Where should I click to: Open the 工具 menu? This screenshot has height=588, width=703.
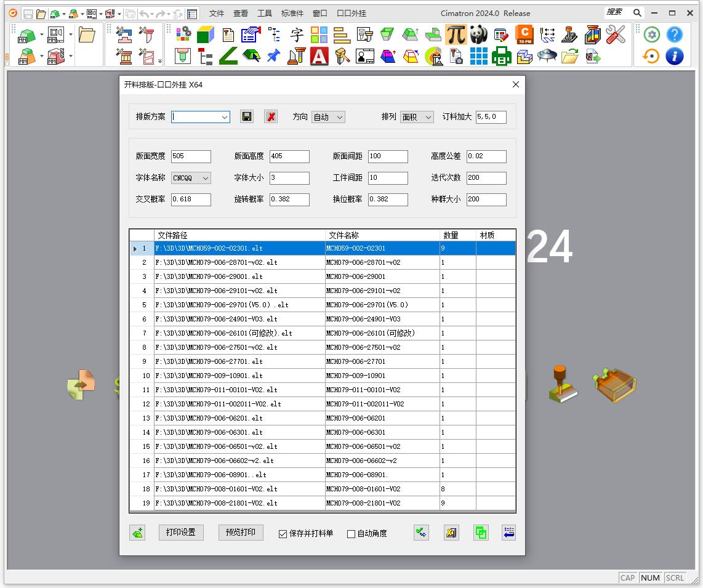click(265, 13)
